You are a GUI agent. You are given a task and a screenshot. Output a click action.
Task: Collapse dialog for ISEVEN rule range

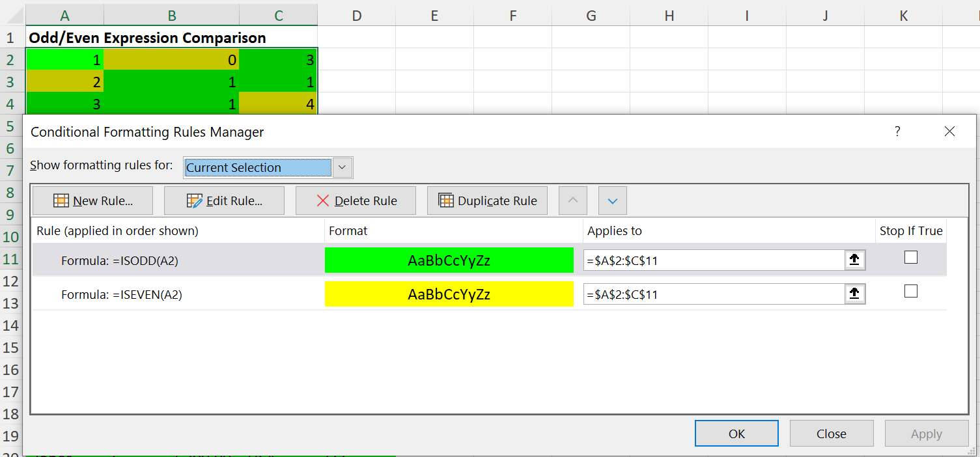[855, 294]
